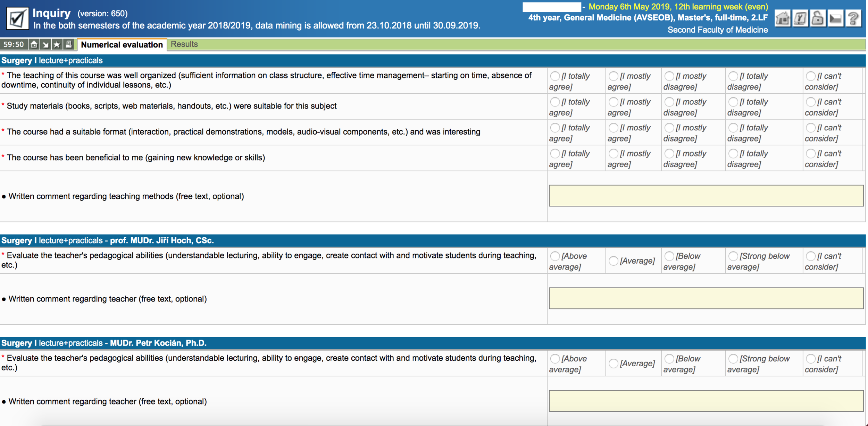Select the Numerical evaluation tab
Image resolution: width=868 pixels, height=426 pixels.
[122, 44]
